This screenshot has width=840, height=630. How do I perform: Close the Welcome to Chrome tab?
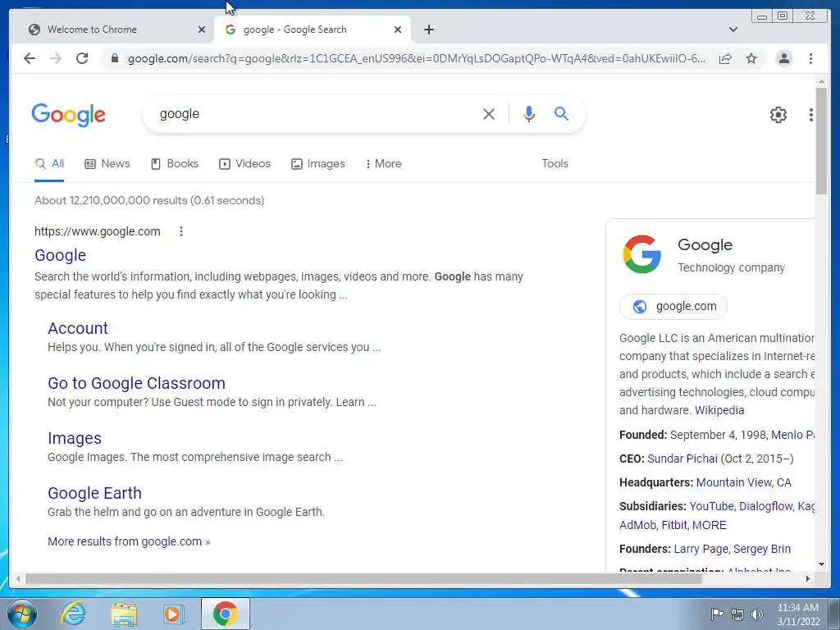pyautogui.click(x=202, y=30)
